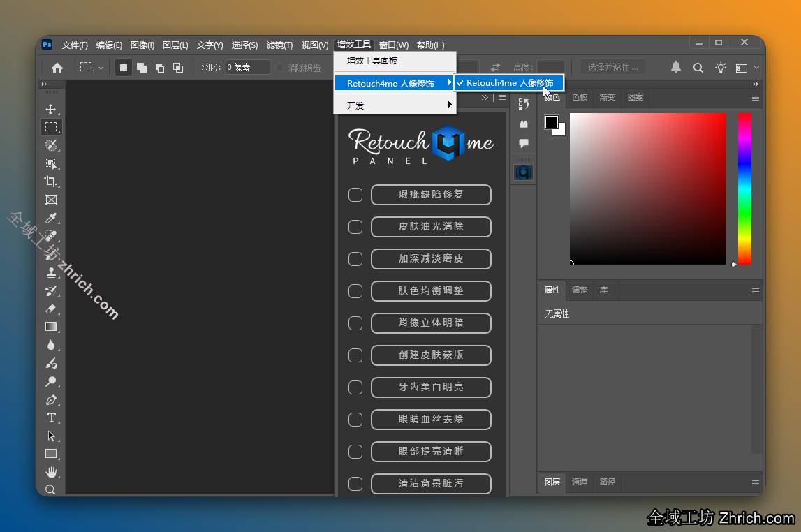The image size is (801, 532).
Task: Click Intersect with selection icon
Action: point(178,68)
